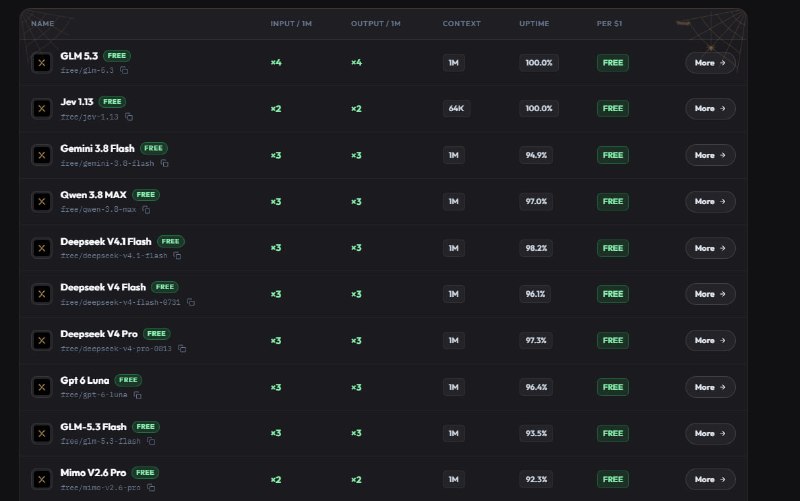Copy the free/qwen-3.8-max model ID
Screen dimensions: 800x501
click(146, 210)
